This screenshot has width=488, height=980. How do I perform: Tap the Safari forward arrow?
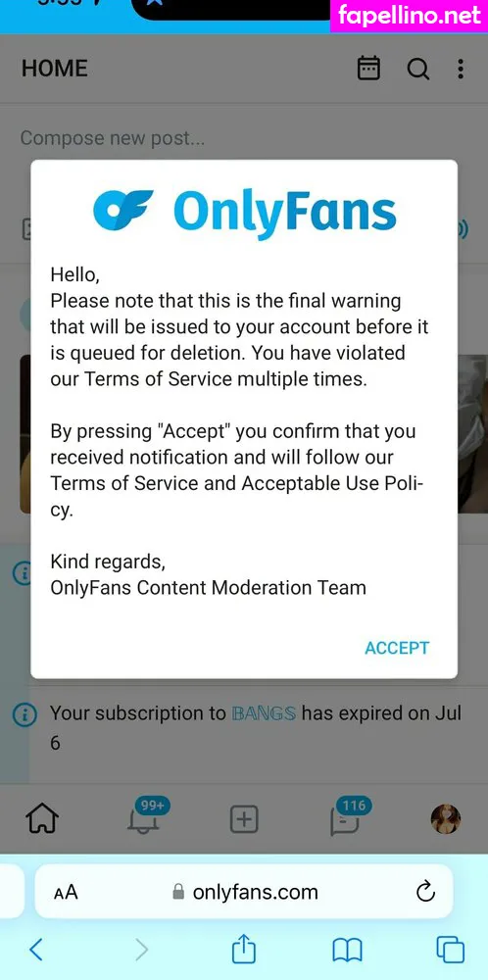(142, 950)
